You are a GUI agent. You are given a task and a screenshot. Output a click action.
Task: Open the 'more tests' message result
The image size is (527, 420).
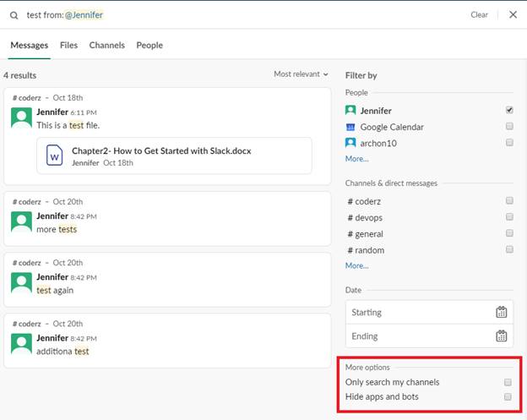click(x=167, y=219)
